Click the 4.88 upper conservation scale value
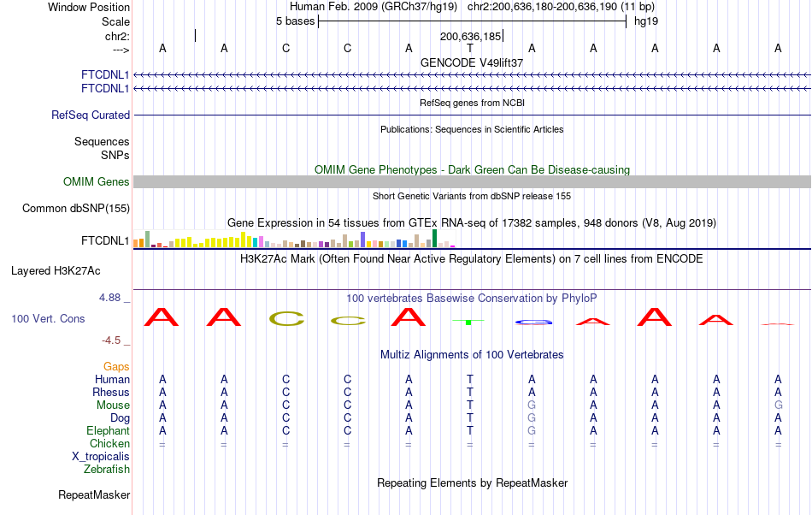Screen dimensions: 812x515 coord(109,298)
